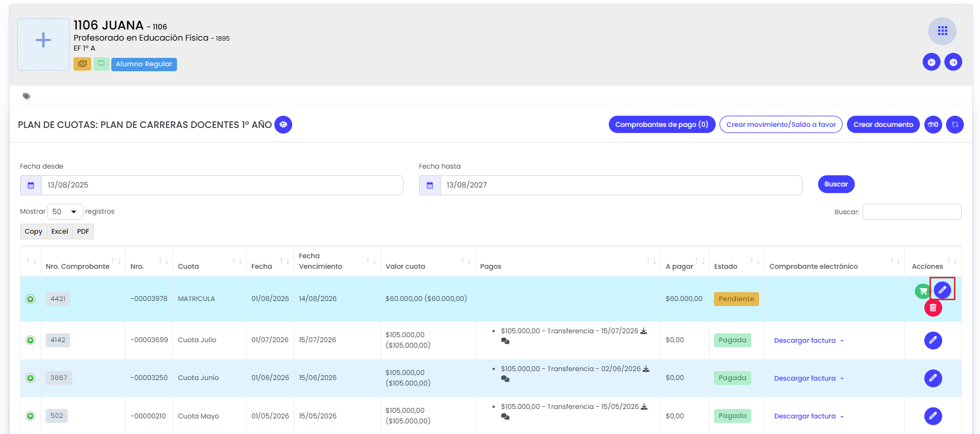
Task: Edit the Cuota Julio row
Action: tap(933, 340)
